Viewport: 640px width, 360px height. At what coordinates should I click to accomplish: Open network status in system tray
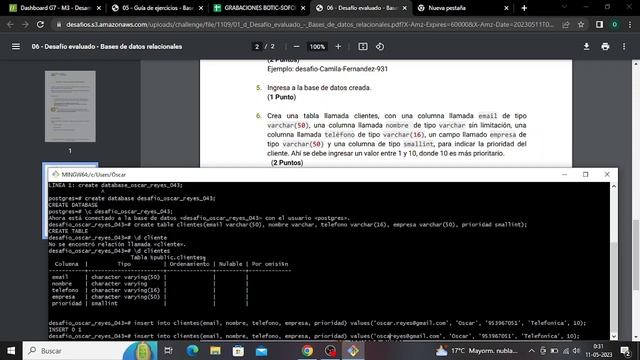(x=565, y=351)
